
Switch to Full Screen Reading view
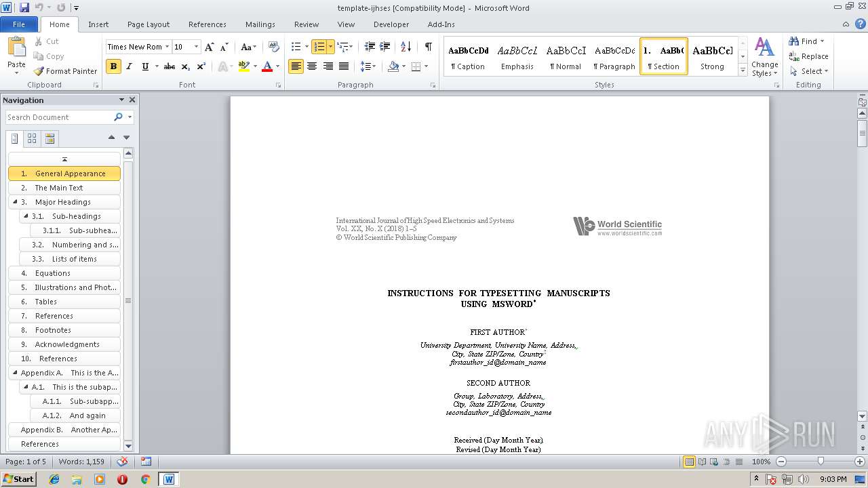tap(701, 462)
